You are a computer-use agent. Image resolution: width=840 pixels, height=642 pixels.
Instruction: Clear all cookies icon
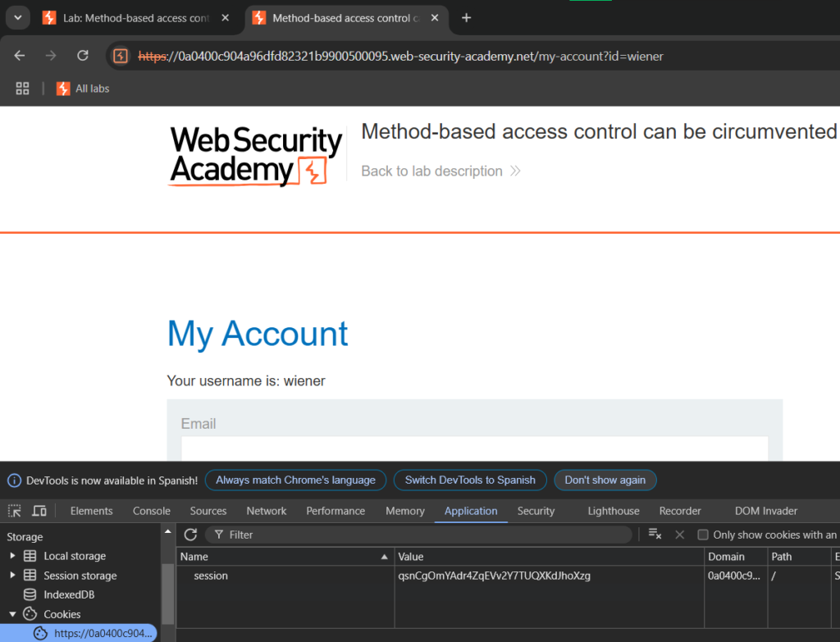[x=655, y=535]
